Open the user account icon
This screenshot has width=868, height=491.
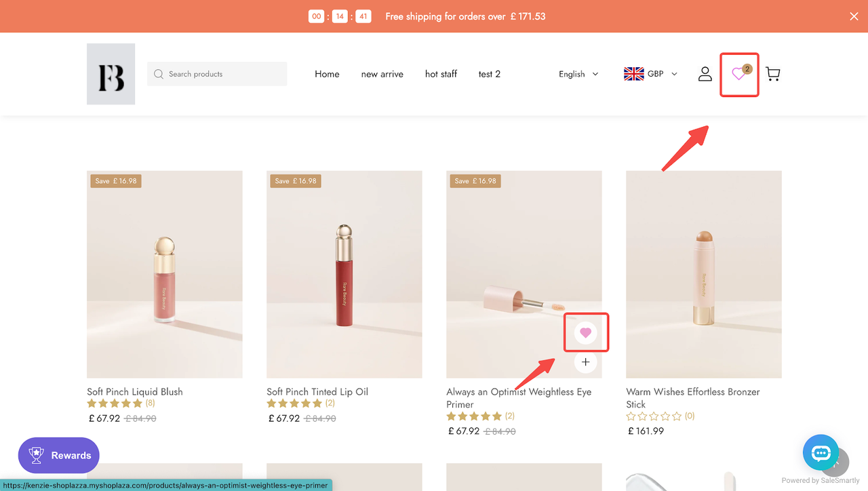(705, 74)
